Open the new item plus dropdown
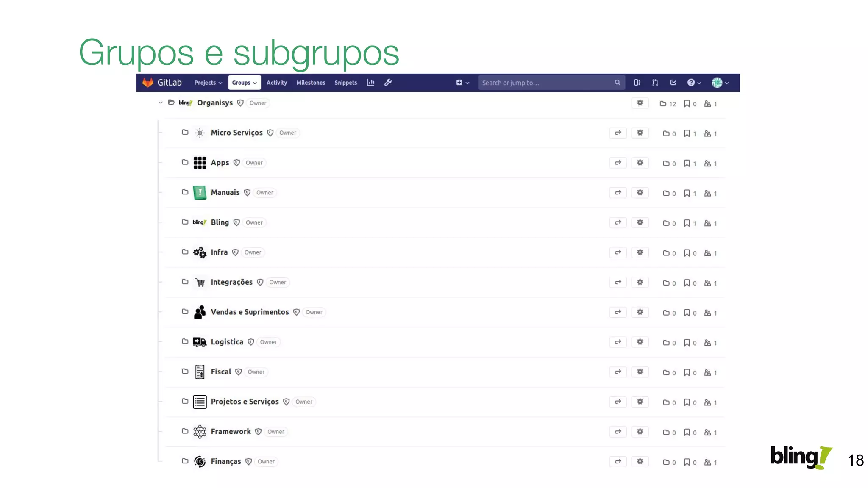 click(x=462, y=83)
